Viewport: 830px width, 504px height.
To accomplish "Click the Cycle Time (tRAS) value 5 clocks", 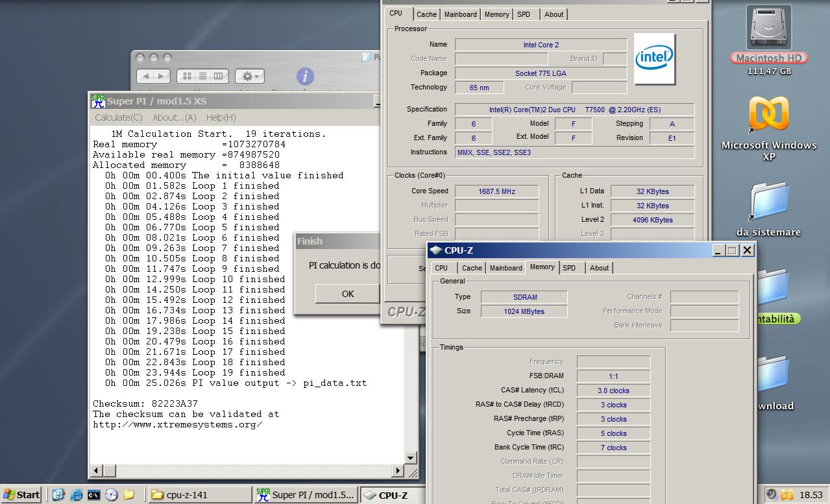I will pos(613,433).
